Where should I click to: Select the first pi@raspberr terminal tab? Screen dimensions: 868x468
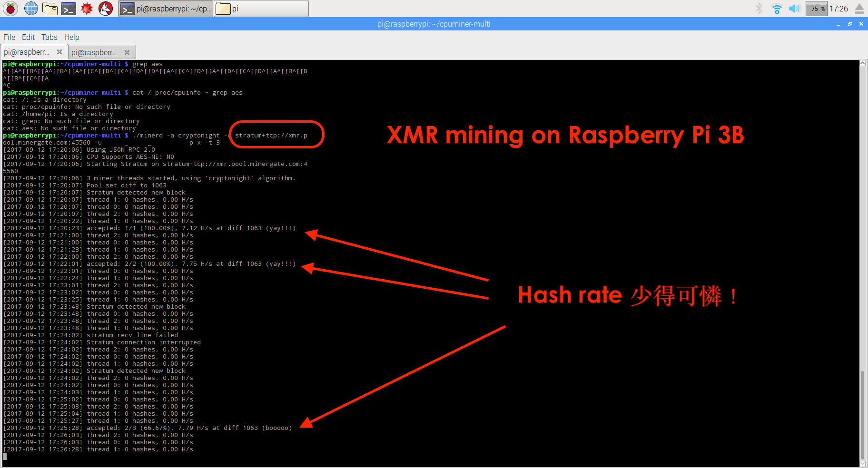33,52
